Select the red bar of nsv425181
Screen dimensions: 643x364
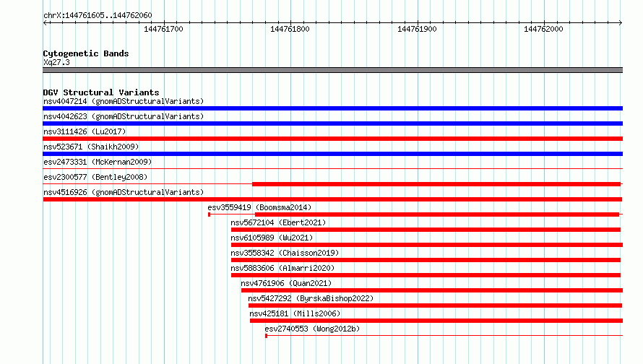pyautogui.click(x=436, y=321)
